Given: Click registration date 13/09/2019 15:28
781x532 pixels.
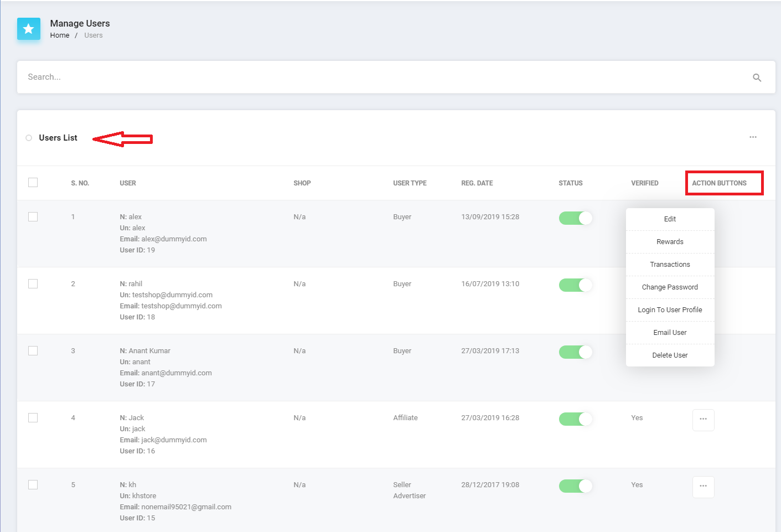Looking at the screenshot, I should coord(490,217).
